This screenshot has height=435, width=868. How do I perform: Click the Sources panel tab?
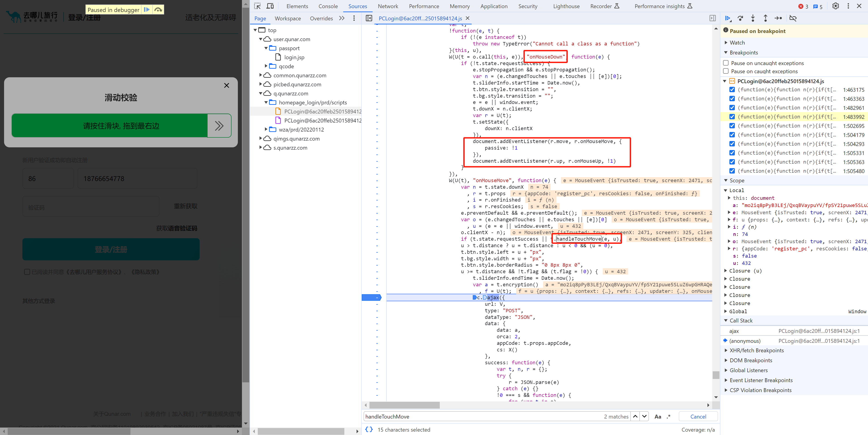coord(357,6)
